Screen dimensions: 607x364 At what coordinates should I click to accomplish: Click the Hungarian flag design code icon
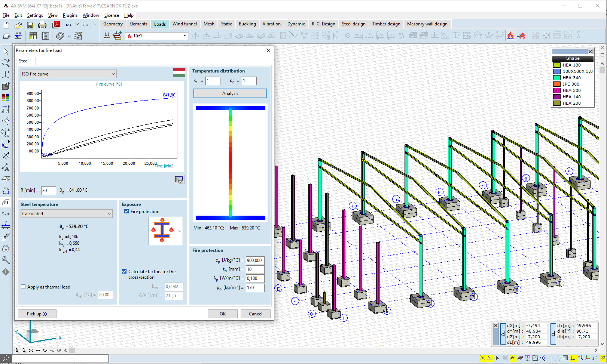(179, 72)
